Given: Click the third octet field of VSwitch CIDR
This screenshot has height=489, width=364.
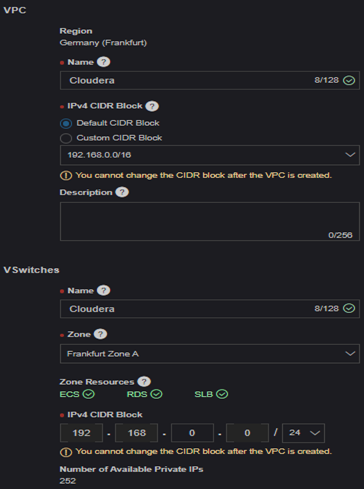Looking at the screenshot, I should click(x=192, y=433).
